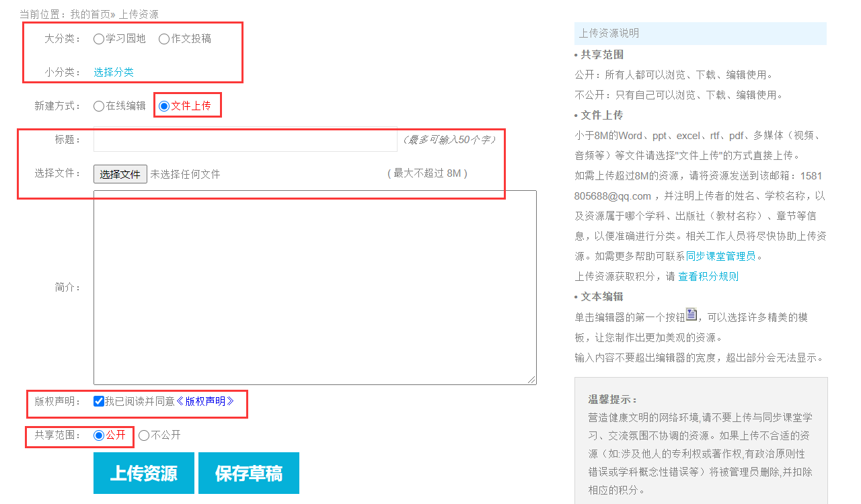The image size is (861, 504).
Task: Choose 在线编辑 as creation method
Action: 99,106
